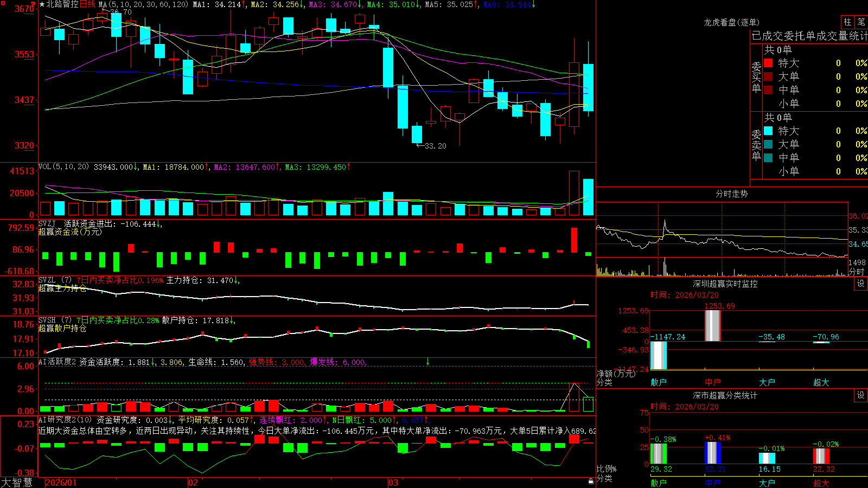Click the 03 month marker on time axis
868x488 pixels.
point(393,483)
